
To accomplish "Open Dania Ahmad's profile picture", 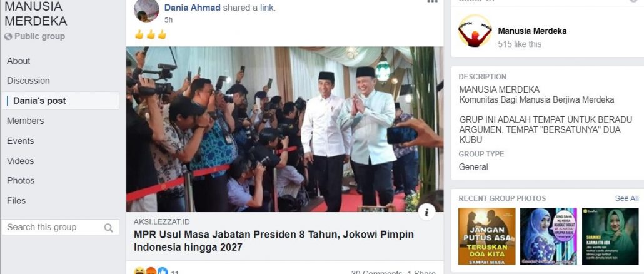I will [x=146, y=11].
